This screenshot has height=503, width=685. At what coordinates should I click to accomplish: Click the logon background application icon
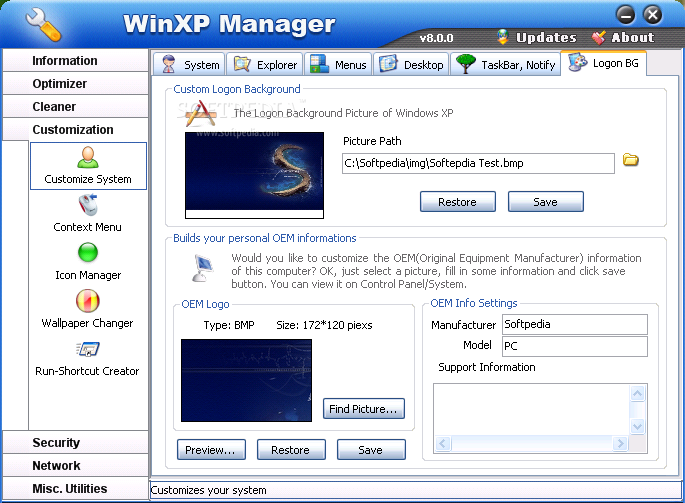(201, 114)
